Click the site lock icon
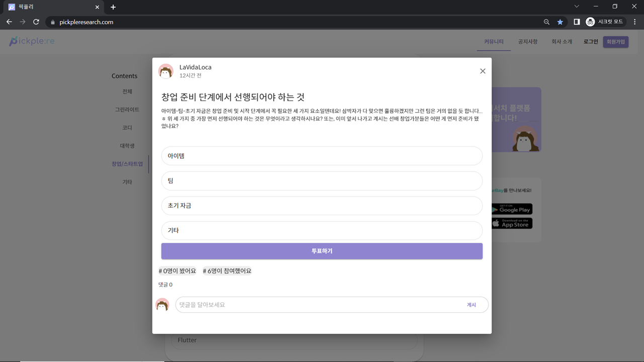Screen dimensions: 644x362 pos(52,22)
